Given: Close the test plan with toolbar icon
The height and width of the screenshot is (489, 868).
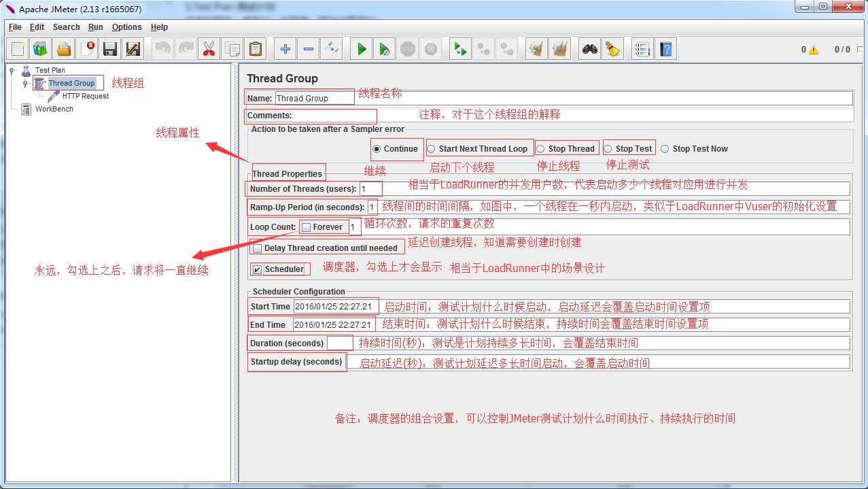Looking at the screenshot, I should coord(87,49).
